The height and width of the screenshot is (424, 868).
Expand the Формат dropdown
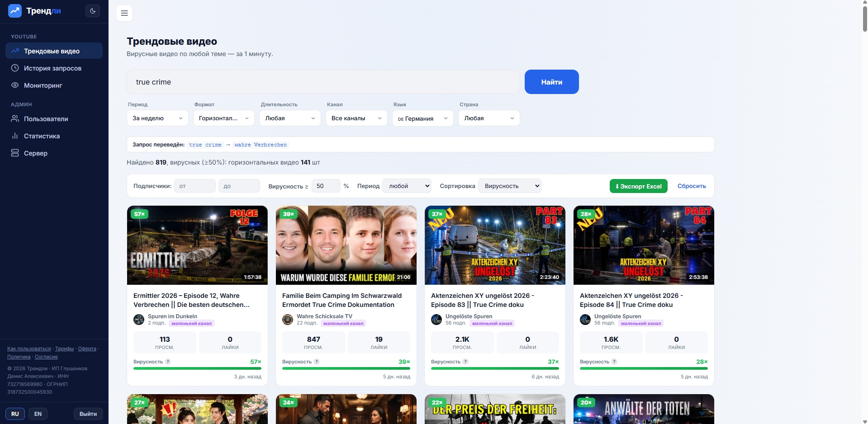click(x=224, y=118)
